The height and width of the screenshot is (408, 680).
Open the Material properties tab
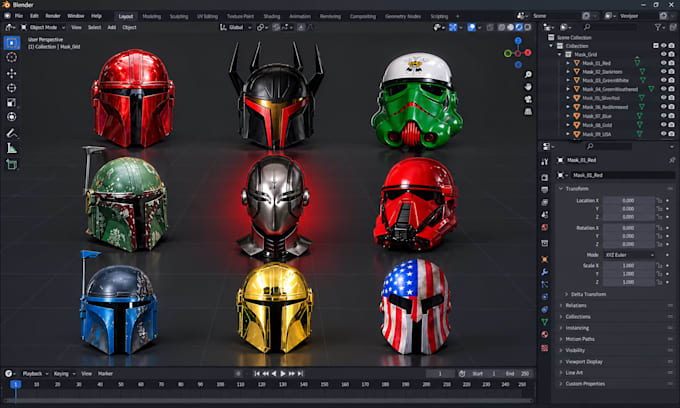pos(545,335)
